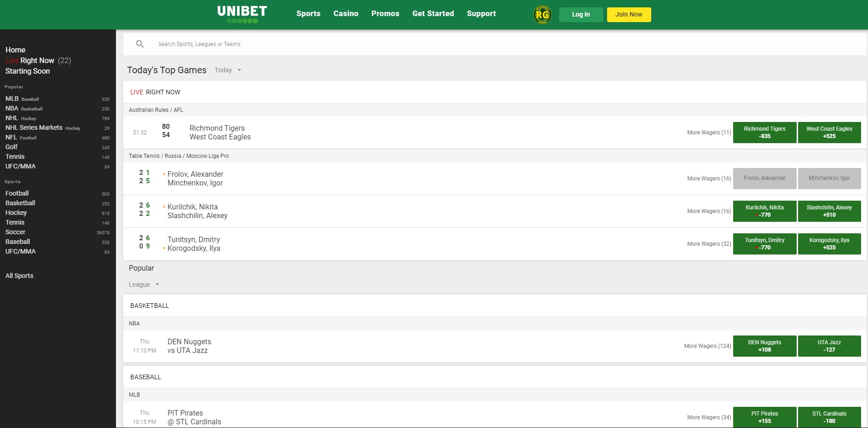This screenshot has height=428, width=868.
Task: Bet on Kurilchik, Nikita at -770
Action: tap(764, 211)
